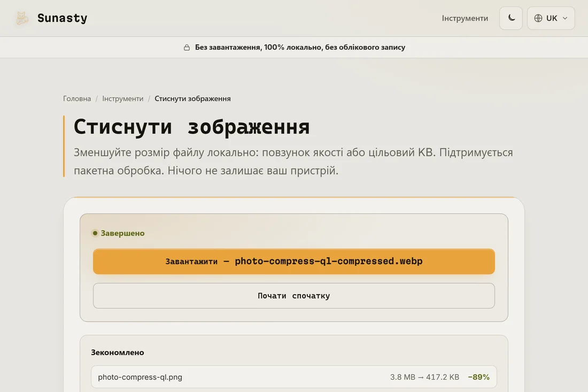Select the photo-compress-ql.png file name
The image size is (588, 392).
pyautogui.click(x=140, y=377)
